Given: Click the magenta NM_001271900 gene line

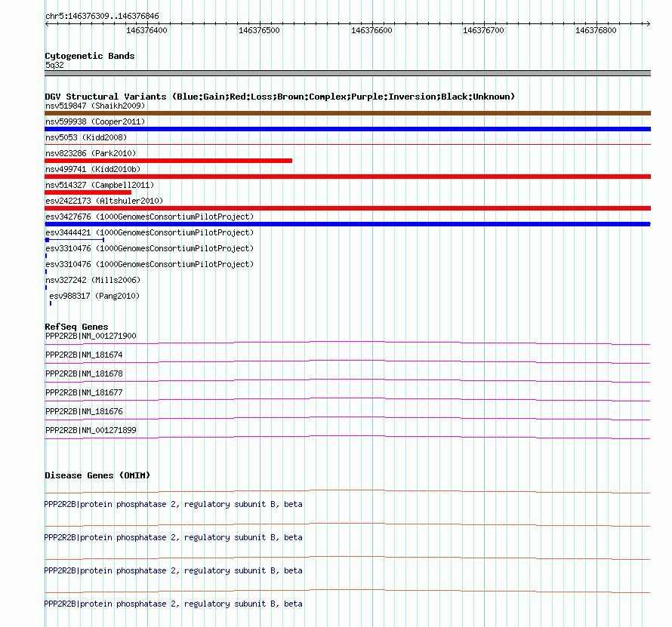Looking at the screenshot, I should click(x=347, y=342).
